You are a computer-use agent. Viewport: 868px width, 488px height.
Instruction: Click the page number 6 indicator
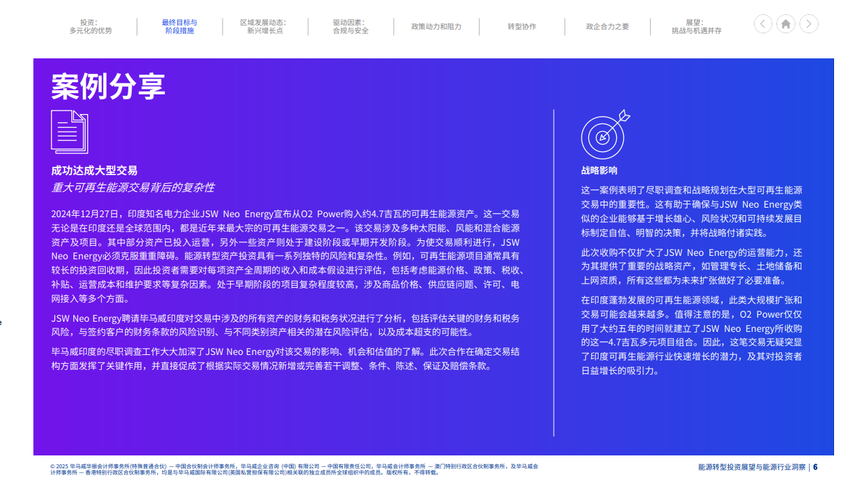(816, 466)
